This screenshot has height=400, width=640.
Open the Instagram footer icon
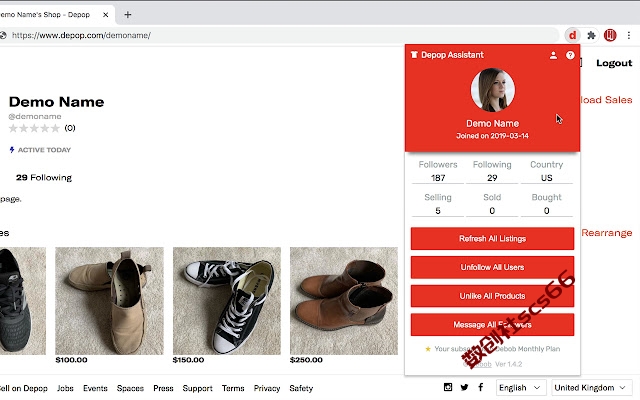tap(448, 387)
